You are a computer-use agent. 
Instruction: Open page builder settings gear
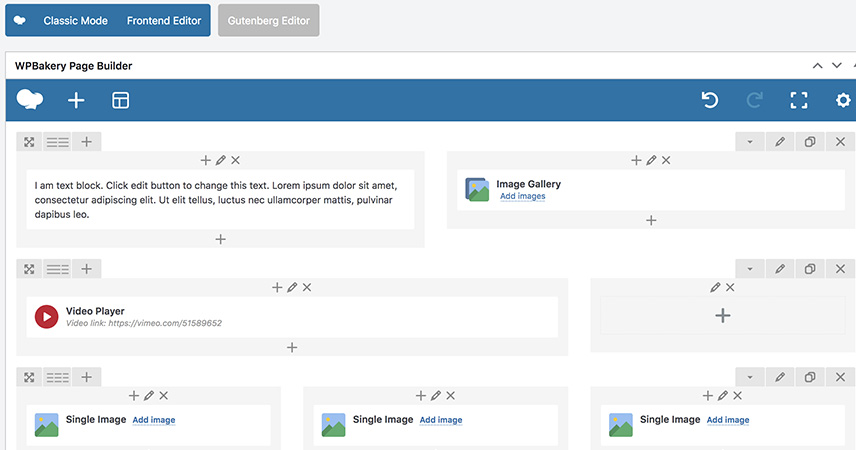843,100
